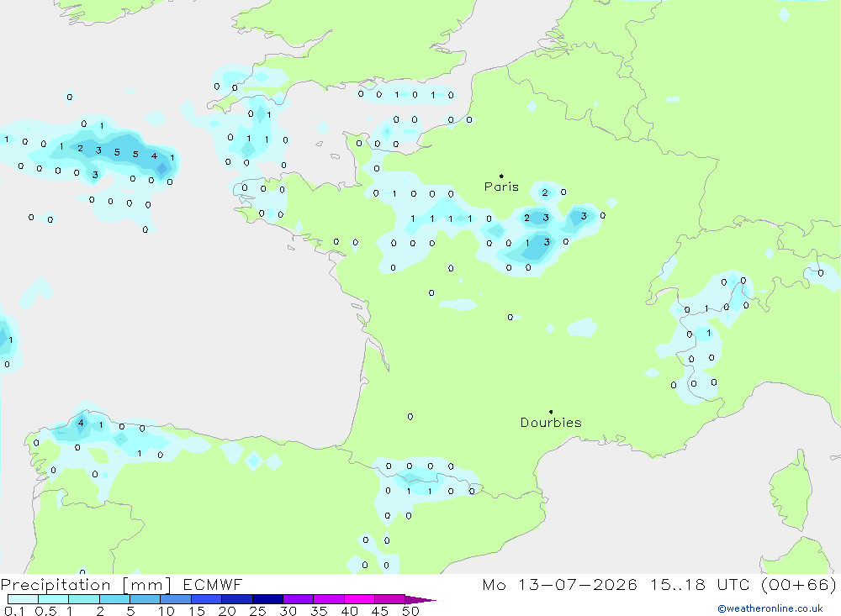
Task: Click the 'Precipitation [mm]' title text
Action: [x=86, y=585]
